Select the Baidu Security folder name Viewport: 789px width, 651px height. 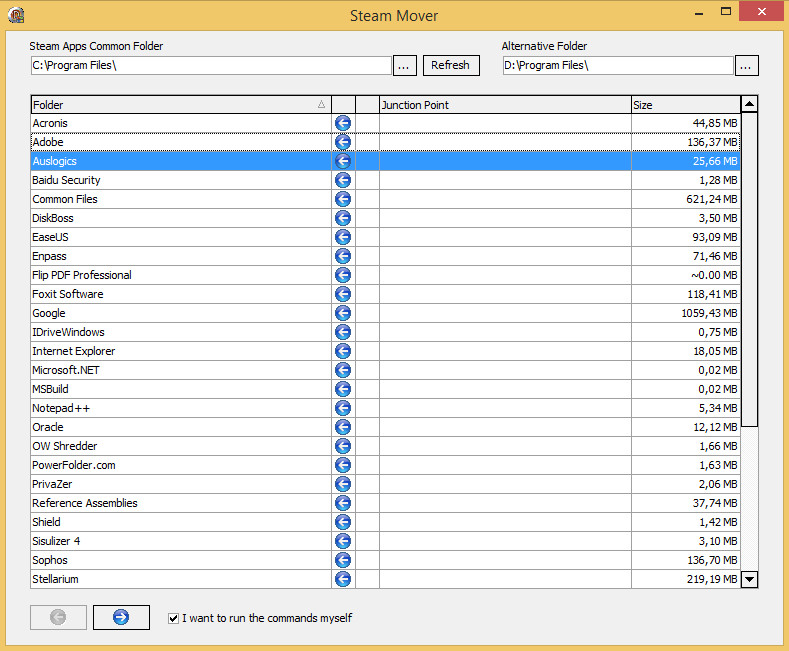[x=66, y=180]
